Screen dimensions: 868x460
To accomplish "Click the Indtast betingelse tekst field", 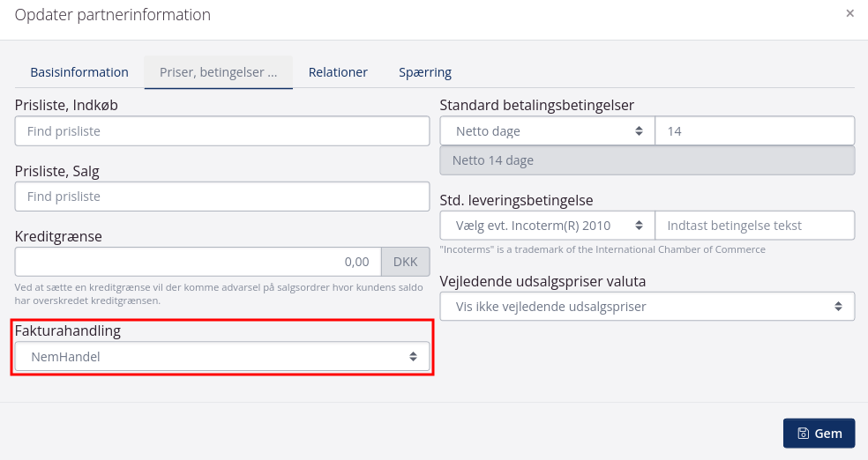I will (754, 226).
